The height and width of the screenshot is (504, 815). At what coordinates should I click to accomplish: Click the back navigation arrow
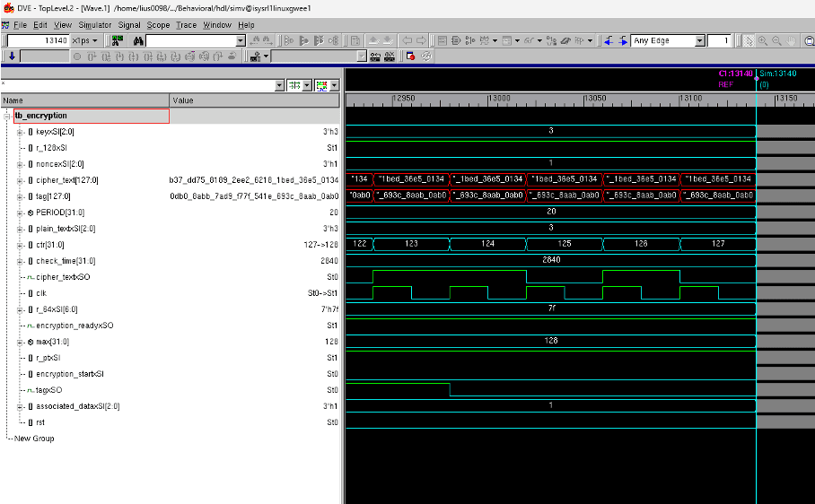(x=407, y=40)
